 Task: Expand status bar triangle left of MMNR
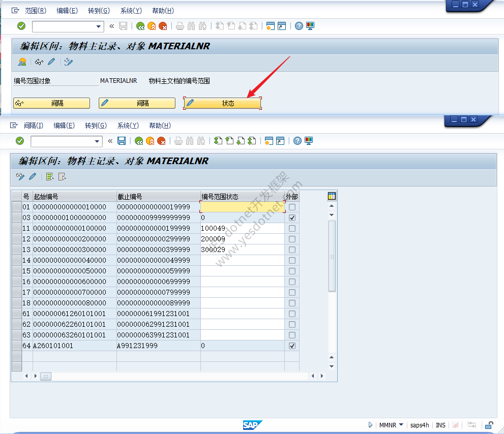pos(370,425)
